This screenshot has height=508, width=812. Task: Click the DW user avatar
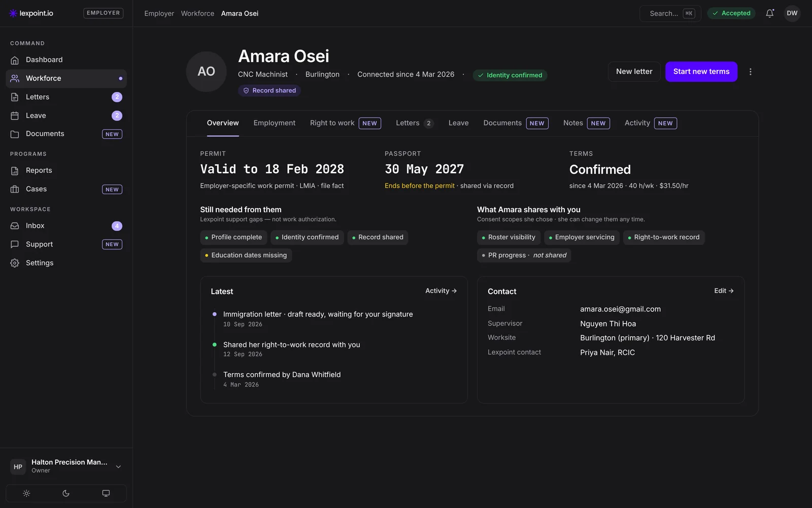pyautogui.click(x=792, y=13)
